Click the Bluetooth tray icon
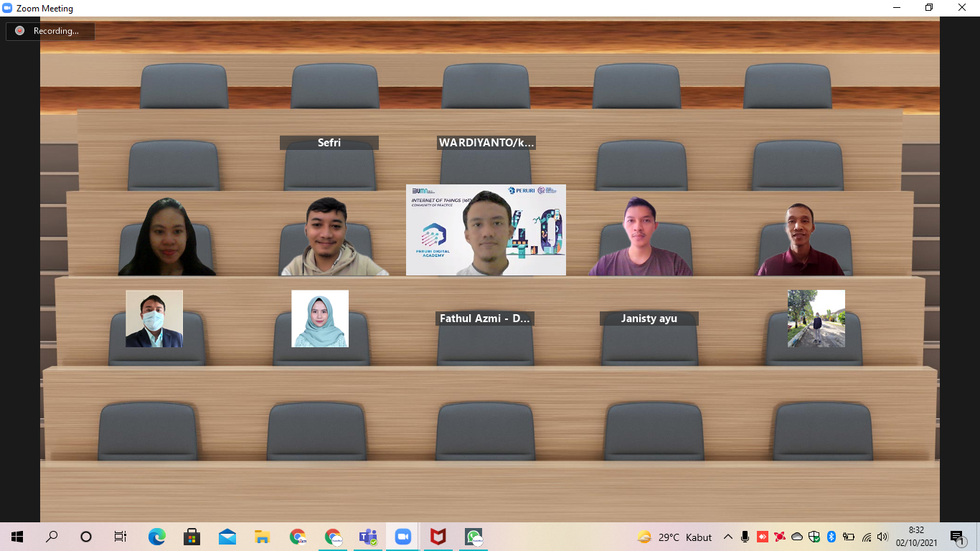This screenshot has width=980, height=551. (x=831, y=537)
